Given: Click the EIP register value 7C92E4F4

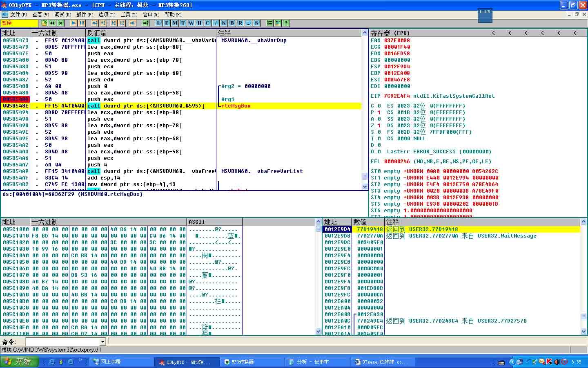Looking at the screenshot, I should pos(397,96).
